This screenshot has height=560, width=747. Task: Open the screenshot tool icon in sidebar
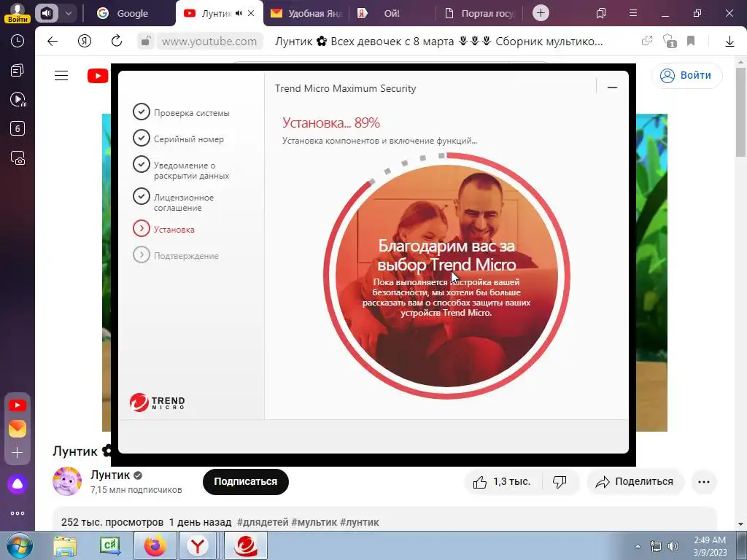(18, 158)
